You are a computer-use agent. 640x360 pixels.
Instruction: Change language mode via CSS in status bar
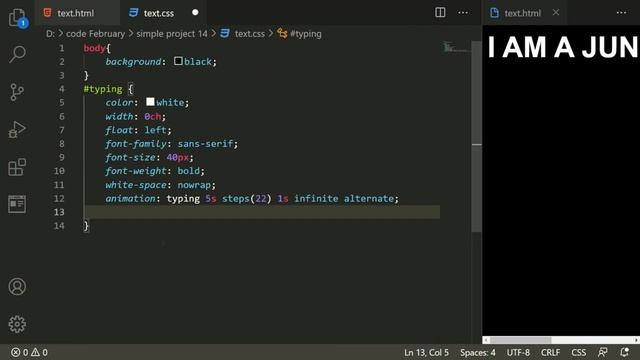pyautogui.click(x=578, y=352)
